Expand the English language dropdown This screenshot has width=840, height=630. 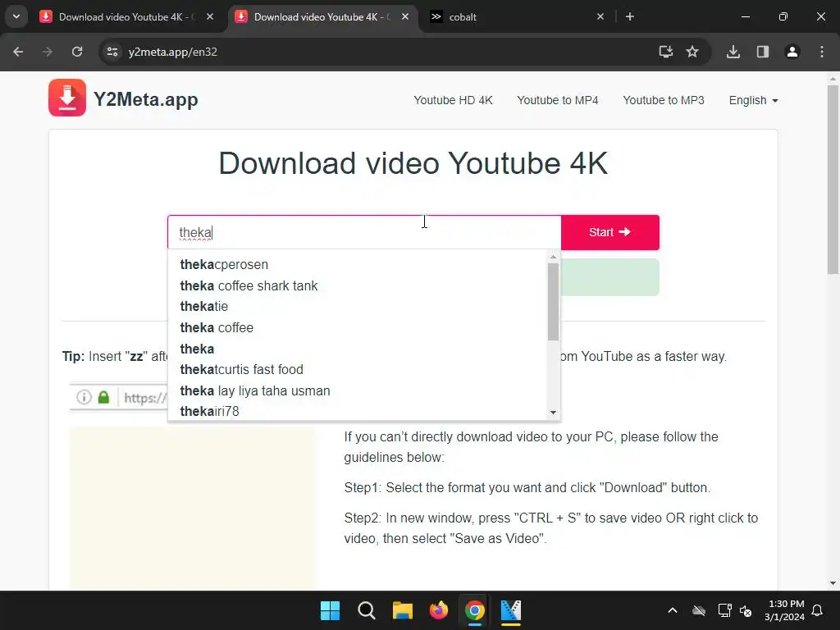click(x=753, y=100)
